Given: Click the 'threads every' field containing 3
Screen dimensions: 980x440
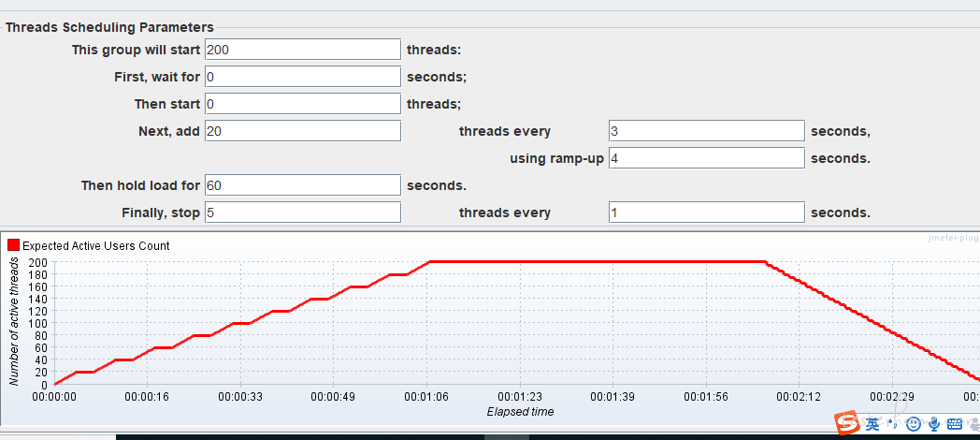Looking at the screenshot, I should (706, 131).
